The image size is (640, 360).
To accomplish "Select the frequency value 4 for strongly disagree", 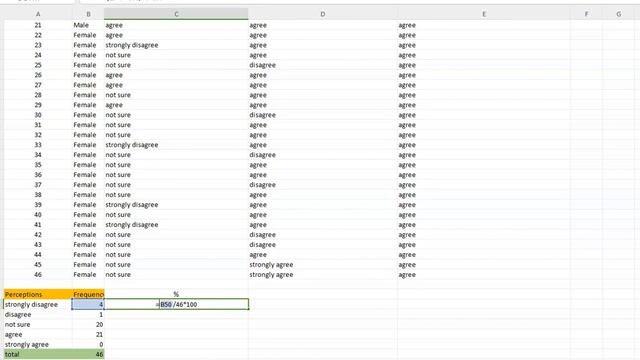I will (x=88, y=304).
